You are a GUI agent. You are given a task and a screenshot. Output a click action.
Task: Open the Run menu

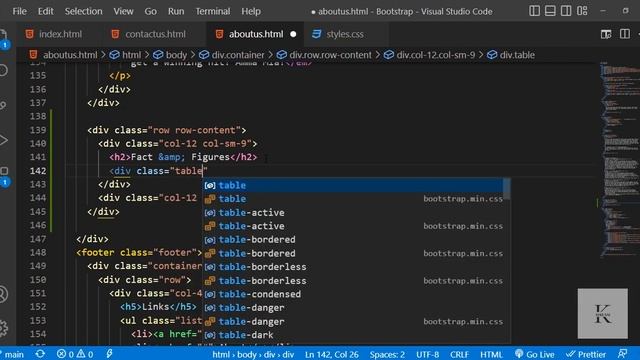(176, 11)
